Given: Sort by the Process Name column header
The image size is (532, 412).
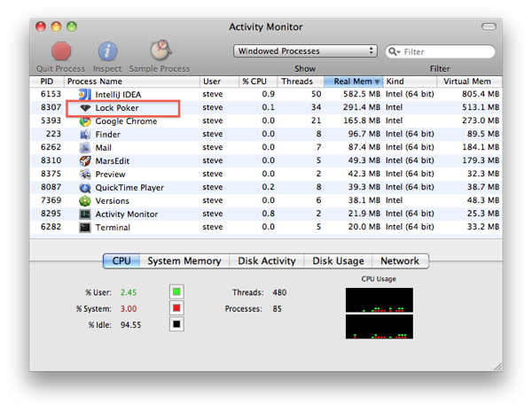Looking at the screenshot, I should click(131, 82).
